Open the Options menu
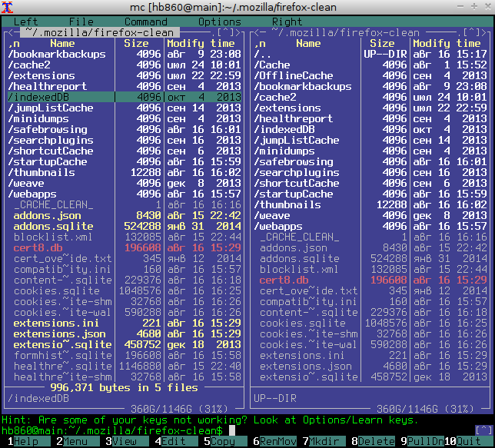 pyautogui.click(x=220, y=22)
